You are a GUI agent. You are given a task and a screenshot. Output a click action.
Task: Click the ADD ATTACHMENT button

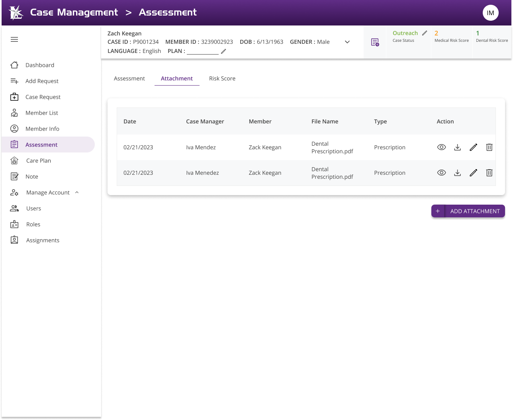[468, 211]
